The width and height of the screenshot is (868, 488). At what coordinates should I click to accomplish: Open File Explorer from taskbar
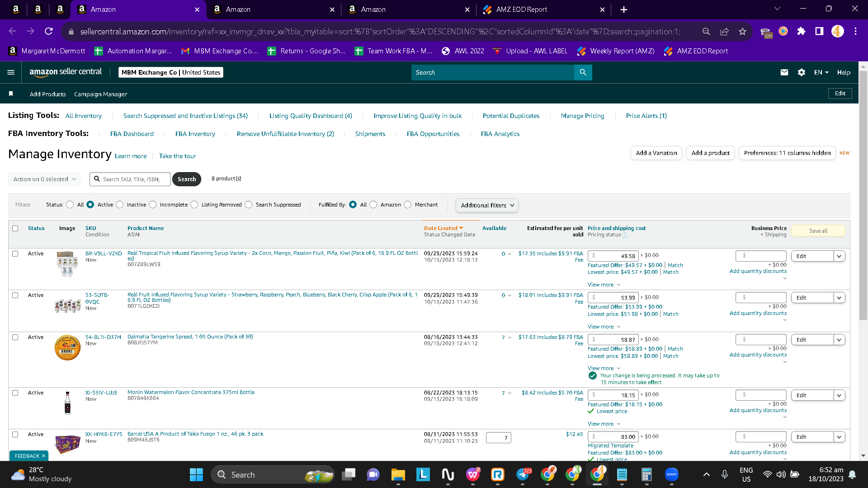(x=398, y=475)
